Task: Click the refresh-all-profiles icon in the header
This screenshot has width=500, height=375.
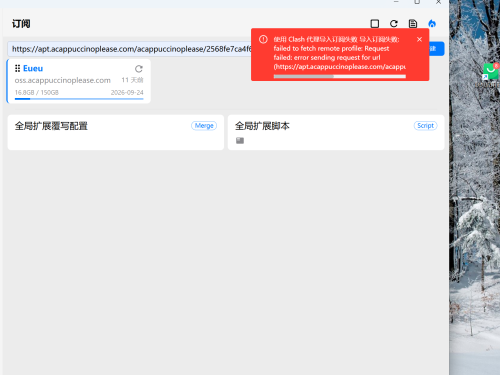Action: (x=394, y=24)
